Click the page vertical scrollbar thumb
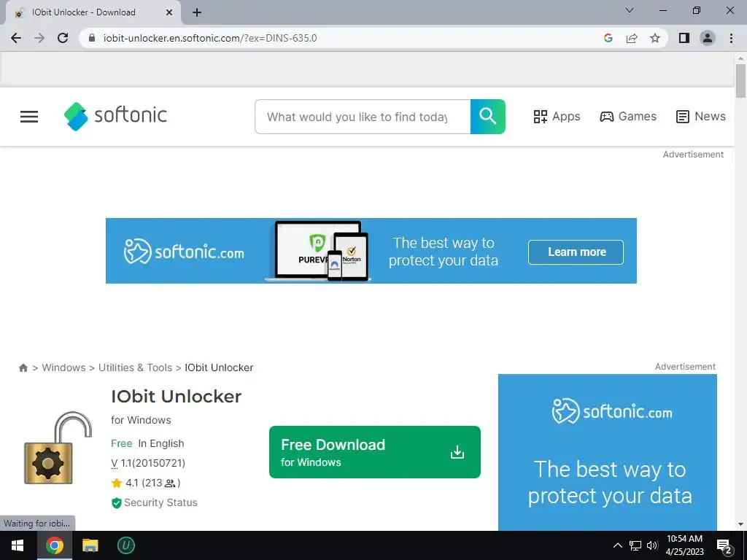This screenshot has height=560, width=747. (x=740, y=80)
